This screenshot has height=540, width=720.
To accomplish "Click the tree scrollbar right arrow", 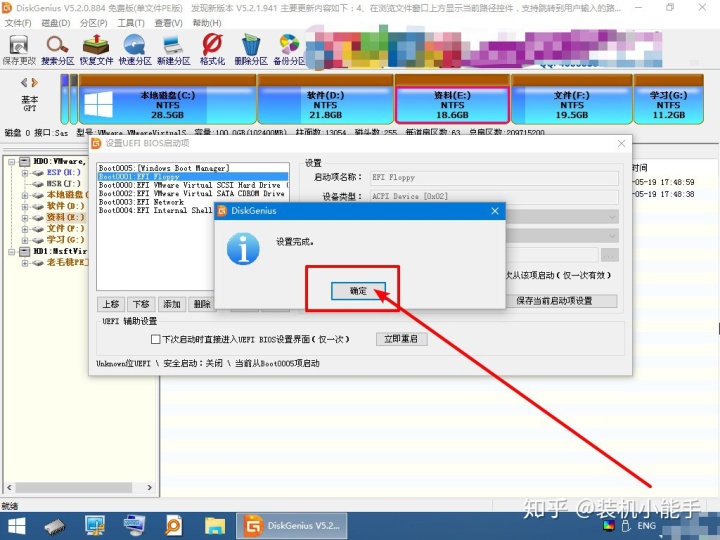I will coord(150,487).
